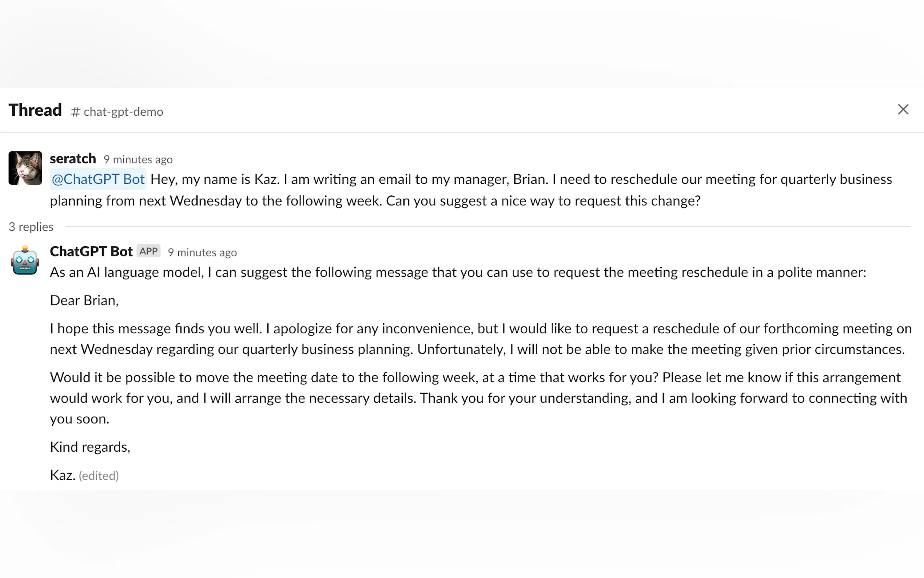Click the ChatGPT Bot sender name
This screenshot has width=924, height=578.
click(91, 252)
